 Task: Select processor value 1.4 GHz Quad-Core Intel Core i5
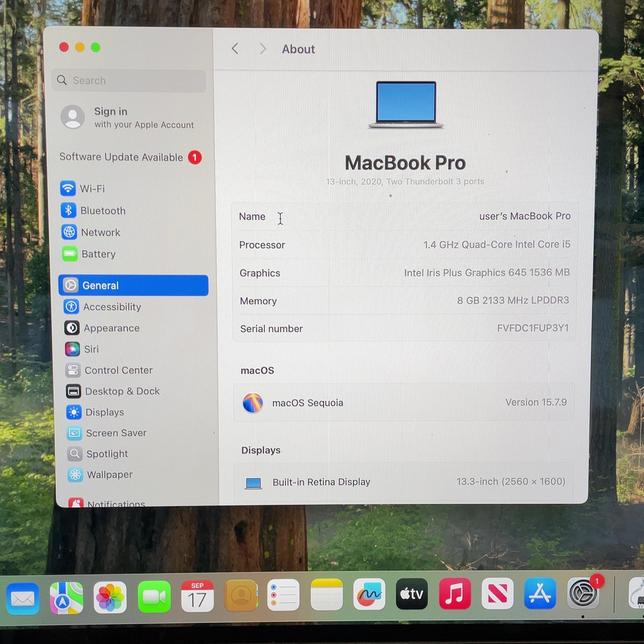pyautogui.click(x=496, y=244)
